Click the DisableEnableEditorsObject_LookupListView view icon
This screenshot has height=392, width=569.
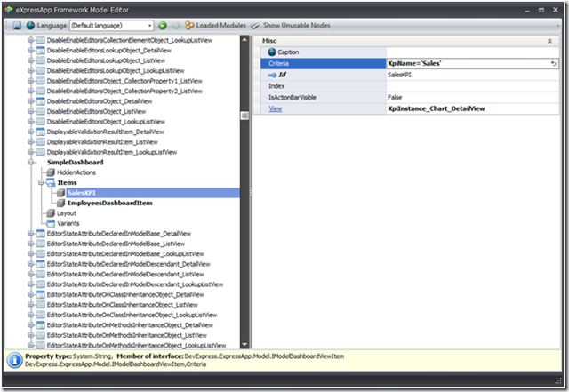point(41,122)
